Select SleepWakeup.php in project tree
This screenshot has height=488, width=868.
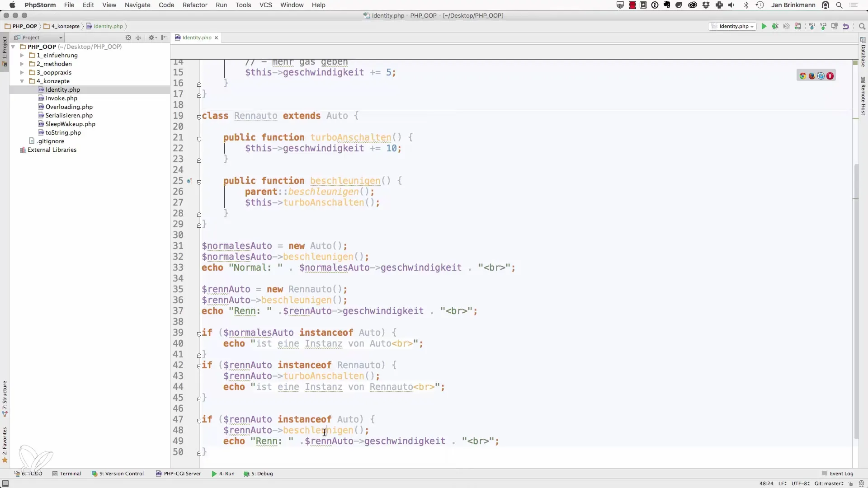pyautogui.click(x=70, y=124)
